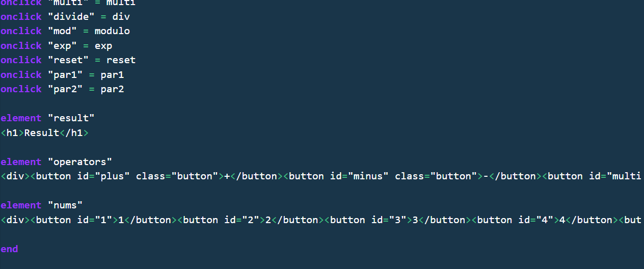
Task: Click the word "modulo" in the code
Action: (112, 31)
